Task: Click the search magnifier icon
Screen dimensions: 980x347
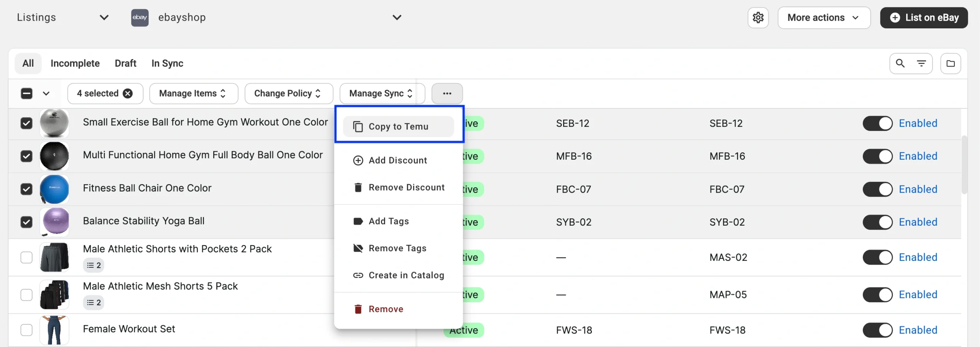Action: [x=900, y=63]
